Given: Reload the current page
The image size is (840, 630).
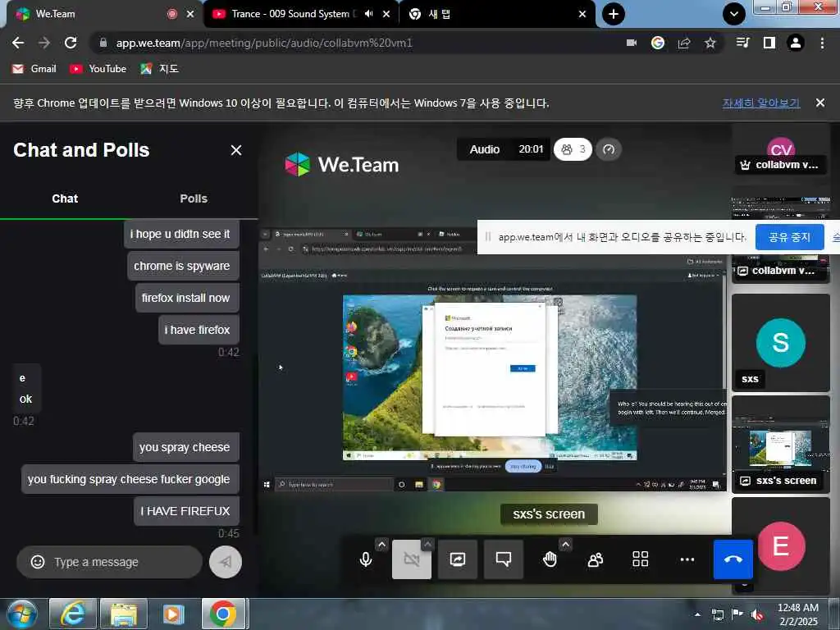Looking at the screenshot, I should point(71,43).
